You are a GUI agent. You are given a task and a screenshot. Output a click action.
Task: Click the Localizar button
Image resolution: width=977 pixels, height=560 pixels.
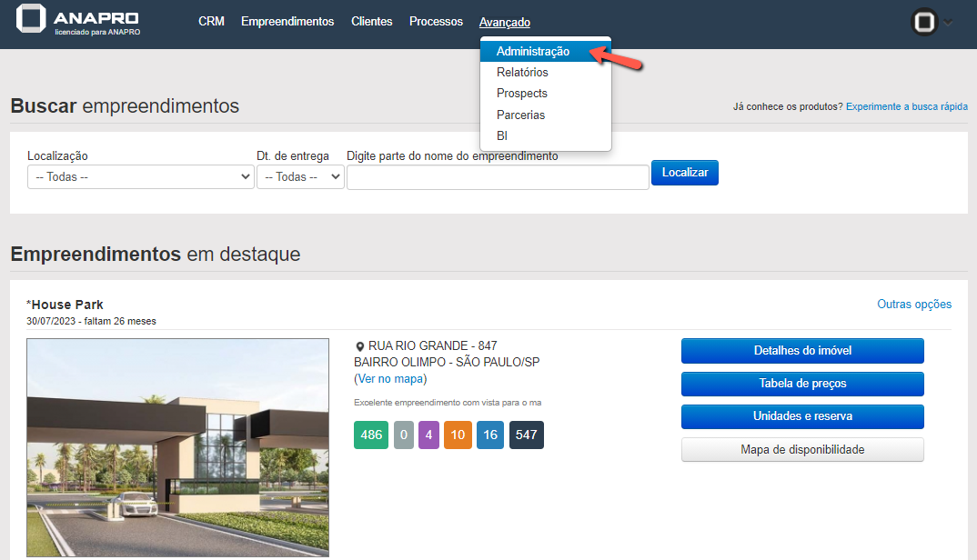click(x=684, y=173)
